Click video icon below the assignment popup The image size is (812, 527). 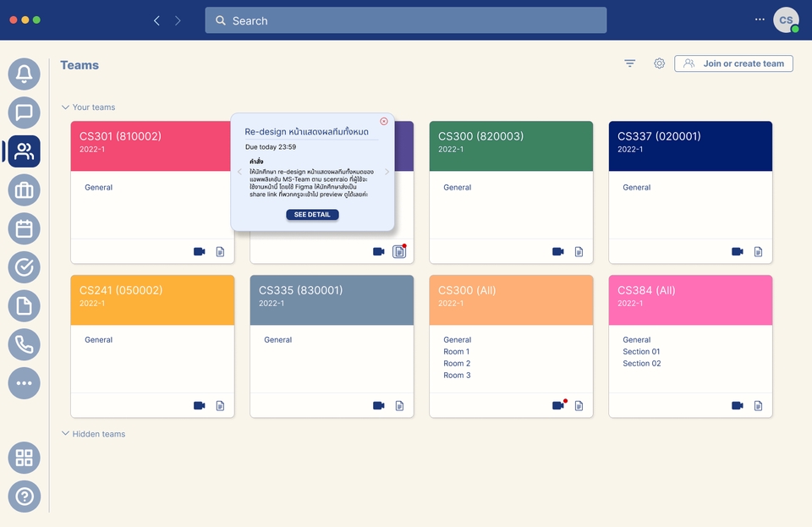click(379, 251)
